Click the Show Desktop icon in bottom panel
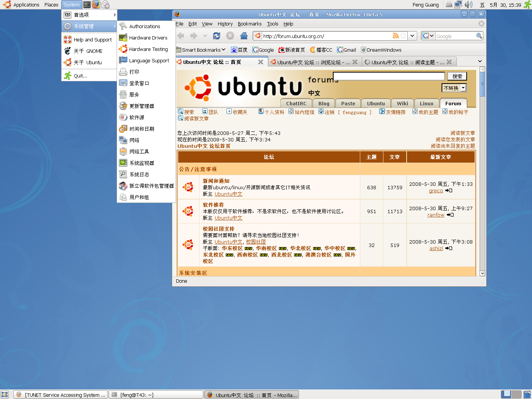532x399 pixels. tap(5, 394)
